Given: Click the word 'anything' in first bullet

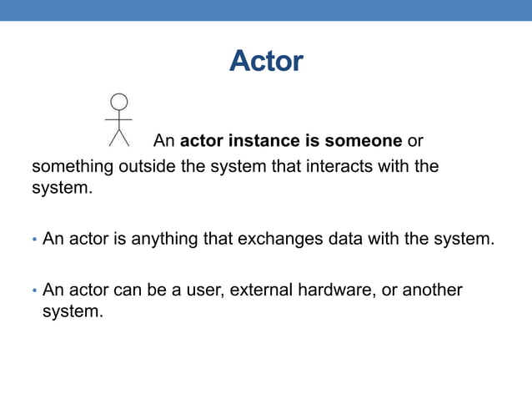Looking at the screenshot, I should point(164,240).
